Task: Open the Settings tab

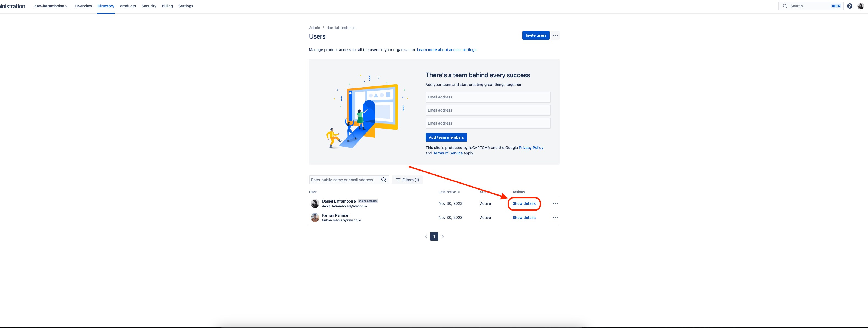Action: [186, 6]
